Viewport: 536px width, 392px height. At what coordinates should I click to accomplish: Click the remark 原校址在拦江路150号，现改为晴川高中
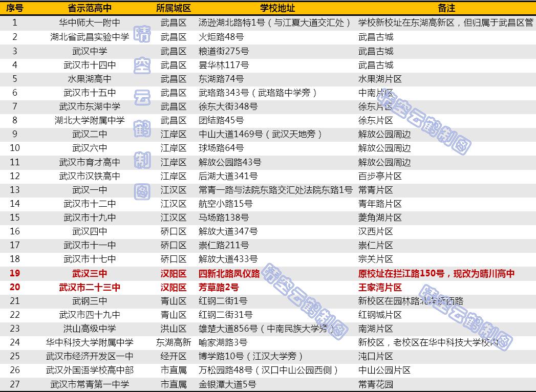(x=438, y=273)
